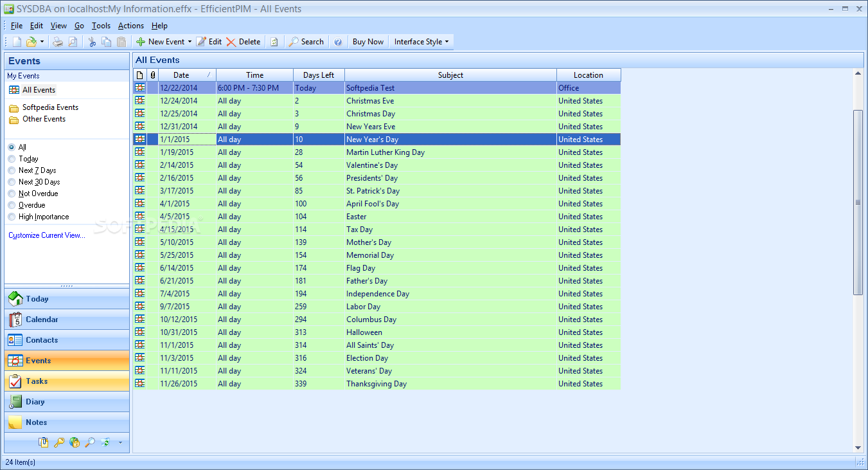This screenshot has height=470, width=868.
Task: Click the Delete toolbar button
Action: coord(243,42)
